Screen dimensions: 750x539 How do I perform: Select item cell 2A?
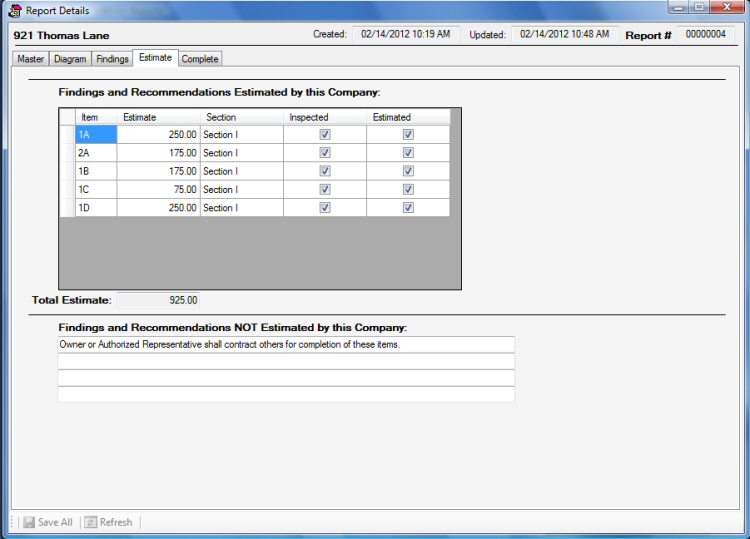coord(96,153)
